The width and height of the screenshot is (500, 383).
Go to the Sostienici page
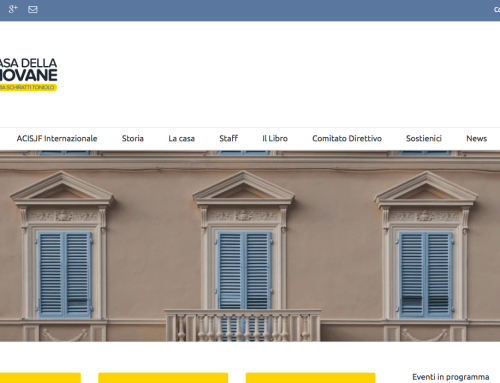pyautogui.click(x=424, y=138)
